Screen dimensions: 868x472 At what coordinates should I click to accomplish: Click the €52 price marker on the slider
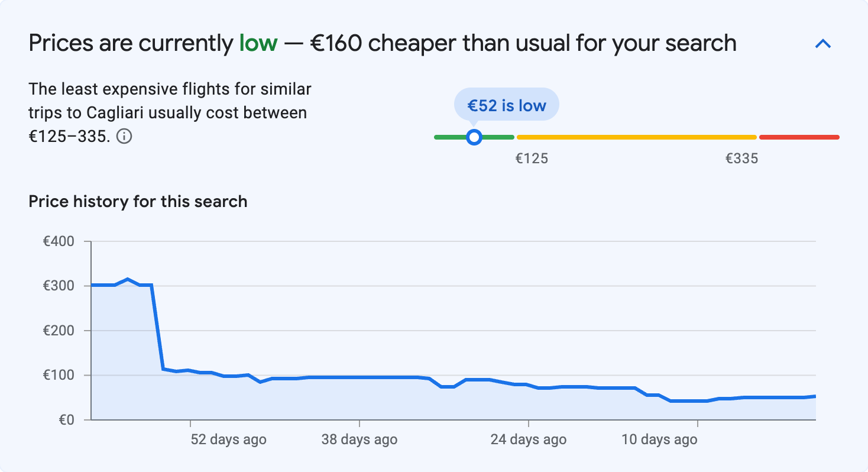coord(474,137)
